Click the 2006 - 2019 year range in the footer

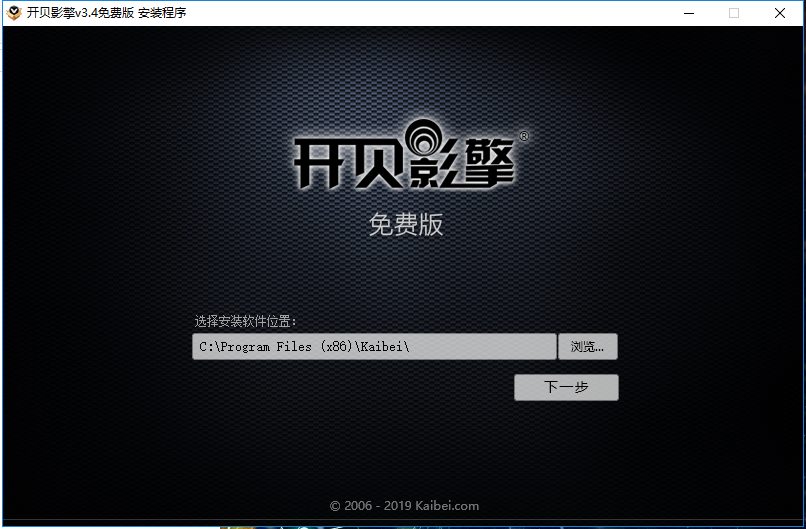(x=378, y=505)
